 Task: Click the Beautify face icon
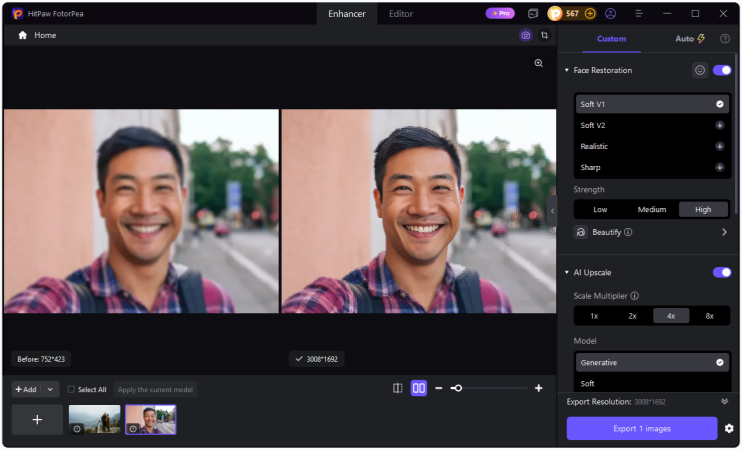tap(581, 232)
